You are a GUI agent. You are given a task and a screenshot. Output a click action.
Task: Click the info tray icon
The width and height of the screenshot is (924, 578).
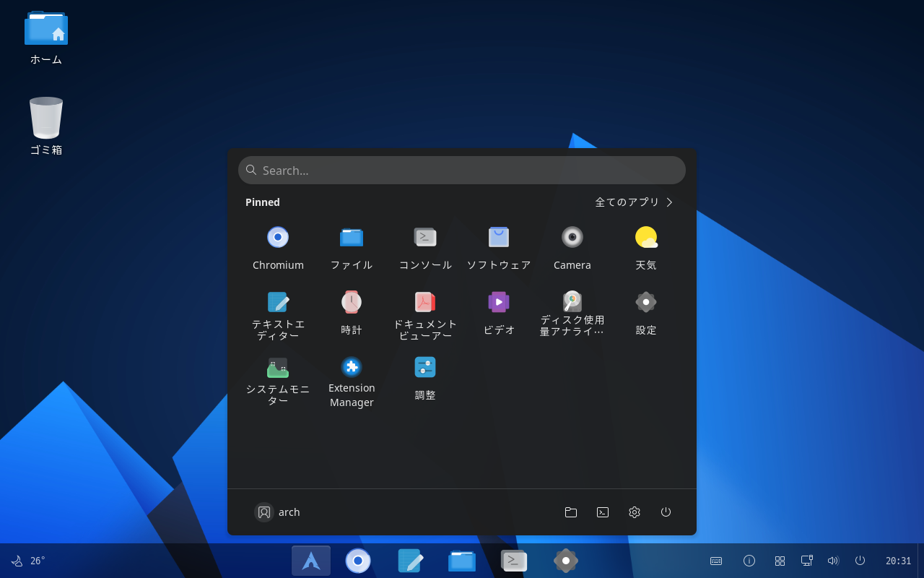749,561
